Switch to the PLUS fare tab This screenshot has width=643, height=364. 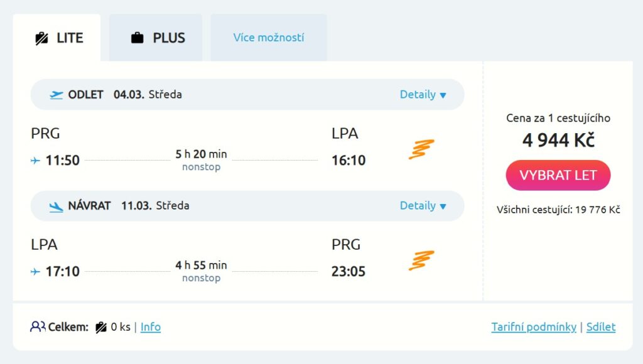[156, 38]
